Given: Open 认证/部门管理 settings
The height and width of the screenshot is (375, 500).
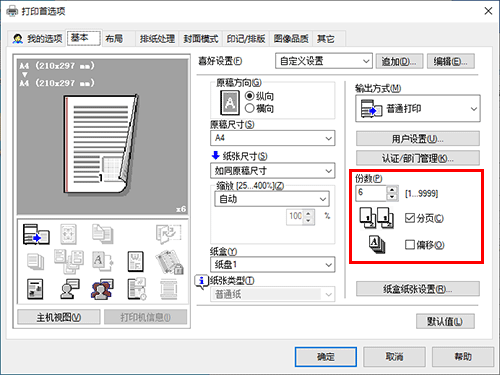Looking at the screenshot, I should (x=418, y=158).
